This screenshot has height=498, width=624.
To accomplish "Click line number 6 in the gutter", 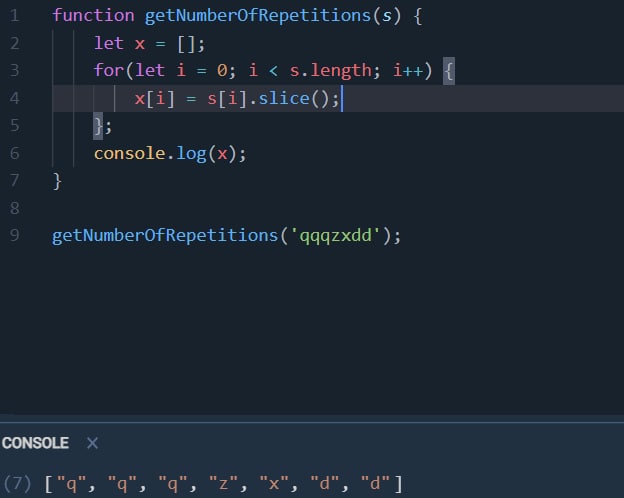I will tap(15, 153).
